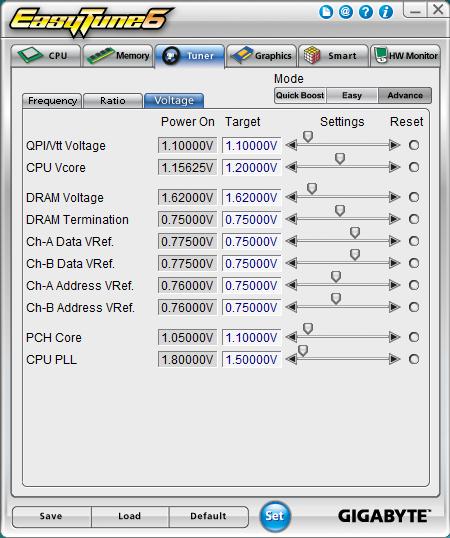Increase DRAM Termination with right arrow

(x=395, y=219)
